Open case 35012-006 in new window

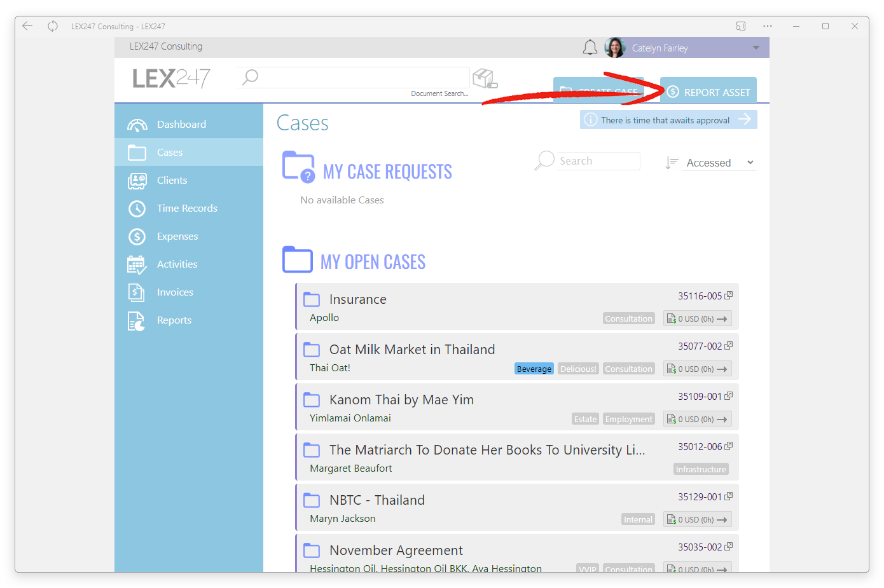728,446
